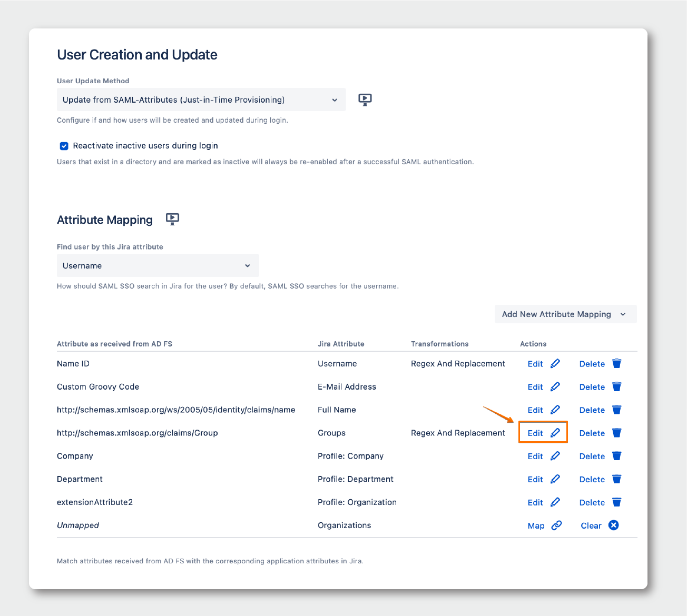Edit the Company mapping

click(x=535, y=456)
